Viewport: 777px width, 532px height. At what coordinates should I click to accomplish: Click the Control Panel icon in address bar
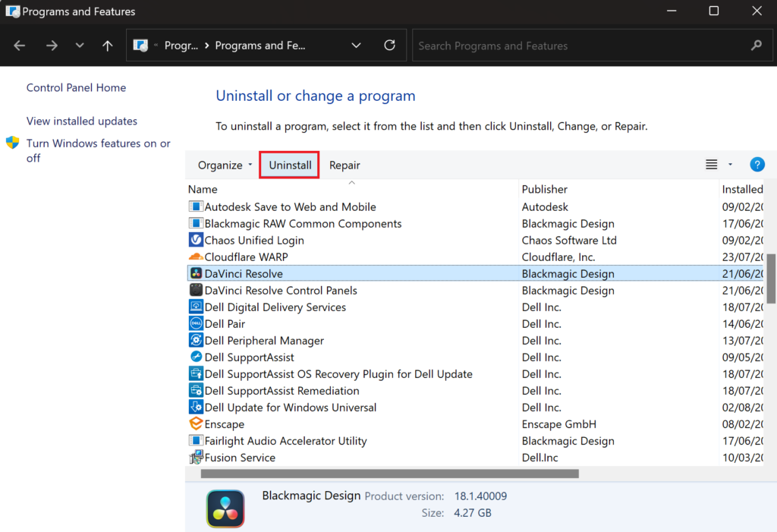click(x=140, y=46)
